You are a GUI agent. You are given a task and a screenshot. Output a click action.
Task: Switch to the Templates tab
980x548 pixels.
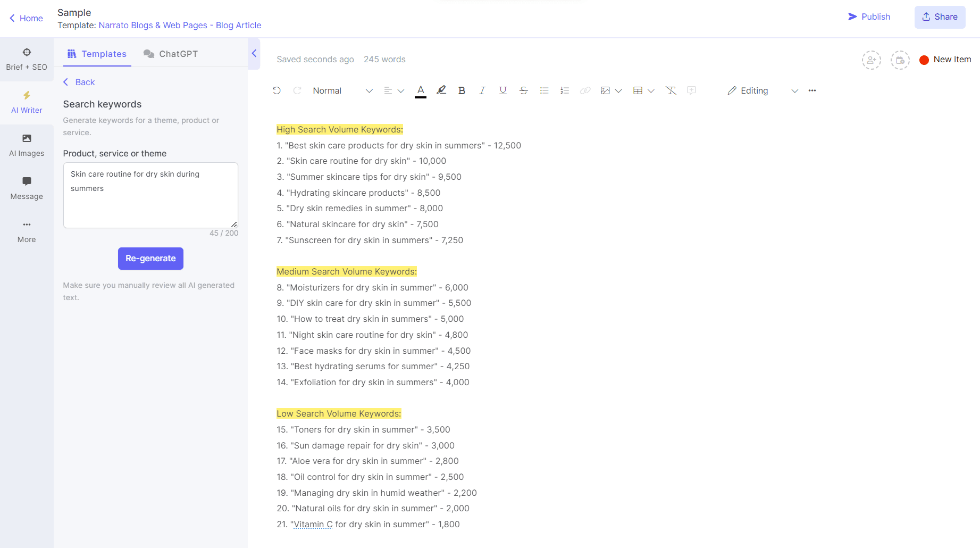click(x=97, y=54)
